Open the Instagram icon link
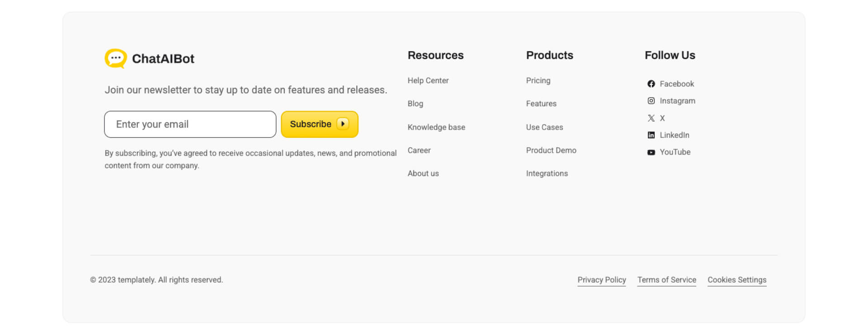The height and width of the screenshot is (335, 868). (x=651, y=101)
